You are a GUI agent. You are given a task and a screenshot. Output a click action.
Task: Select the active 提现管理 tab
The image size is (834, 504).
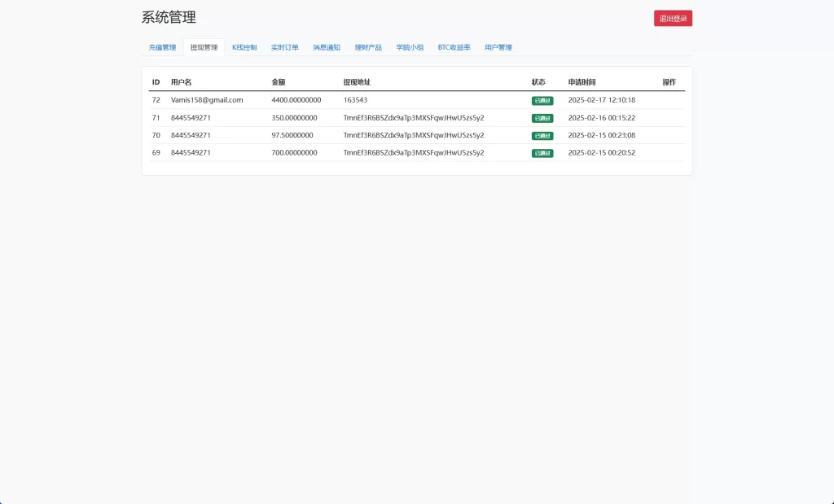204,47
